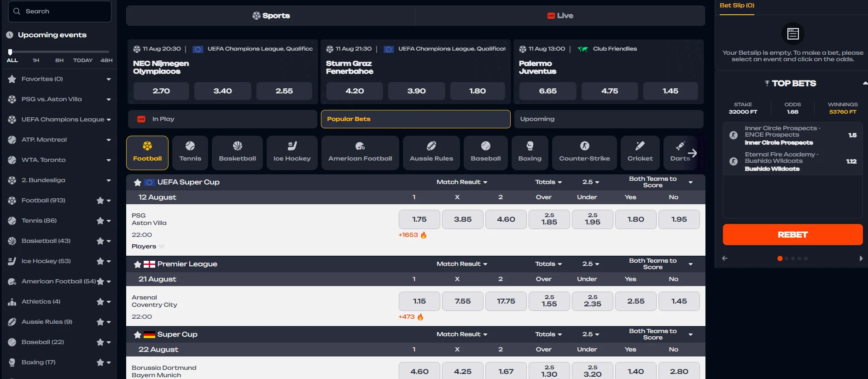Select the Baseball sport tile

486,153
